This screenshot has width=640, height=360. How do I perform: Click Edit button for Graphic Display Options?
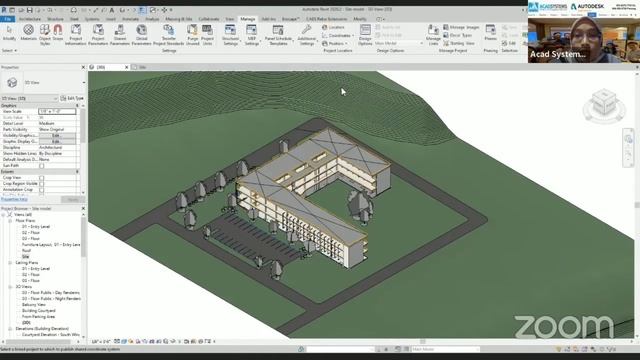57,141
